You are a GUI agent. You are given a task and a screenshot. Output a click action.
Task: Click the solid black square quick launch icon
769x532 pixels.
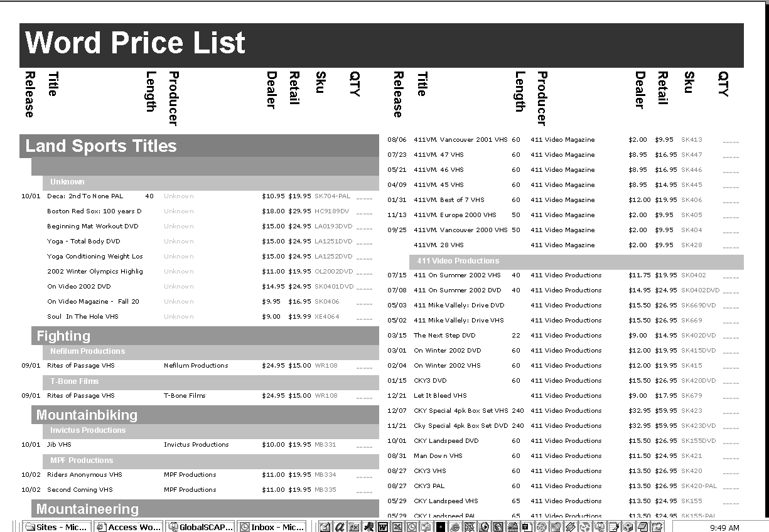tap(440, 527)
